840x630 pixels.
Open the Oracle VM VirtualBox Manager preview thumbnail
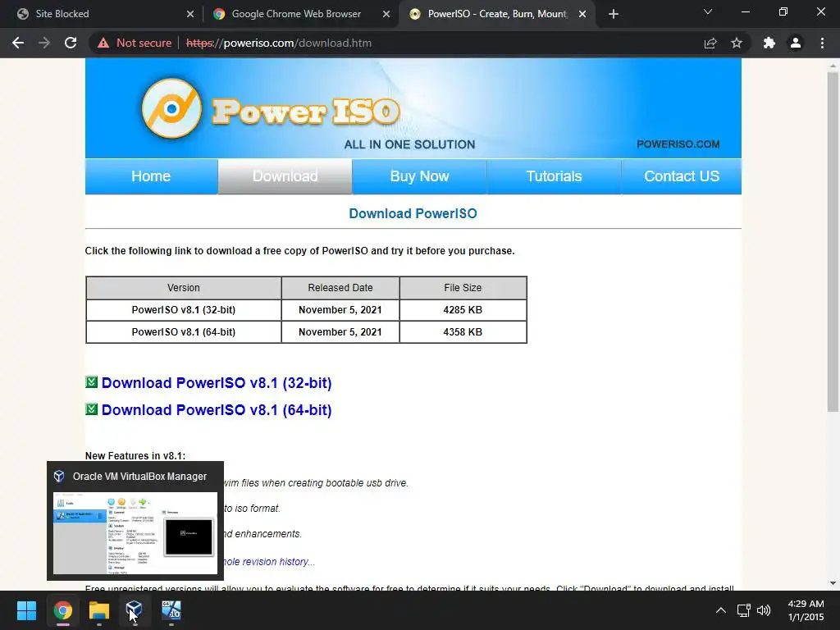135,533
